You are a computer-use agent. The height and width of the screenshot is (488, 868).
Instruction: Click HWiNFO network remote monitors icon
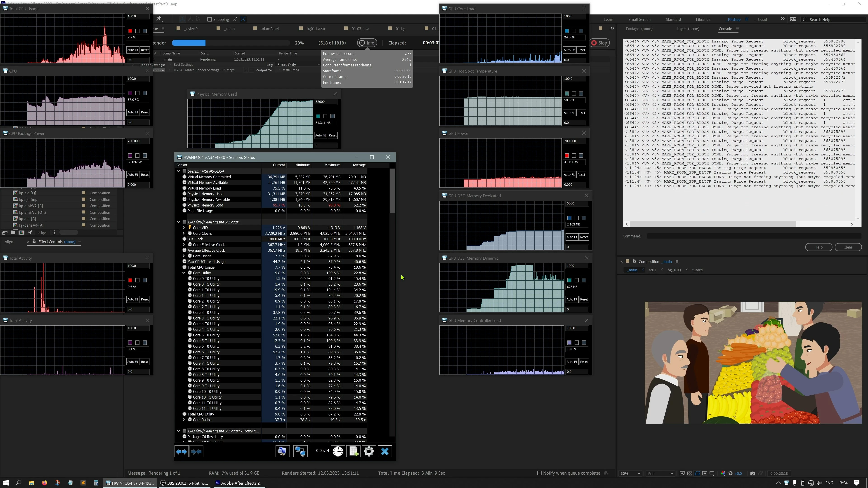(x=300, y=451)
